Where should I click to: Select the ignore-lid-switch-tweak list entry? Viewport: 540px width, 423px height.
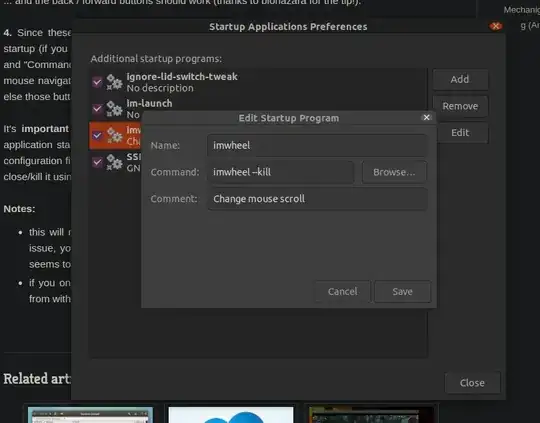pos(258,82)
